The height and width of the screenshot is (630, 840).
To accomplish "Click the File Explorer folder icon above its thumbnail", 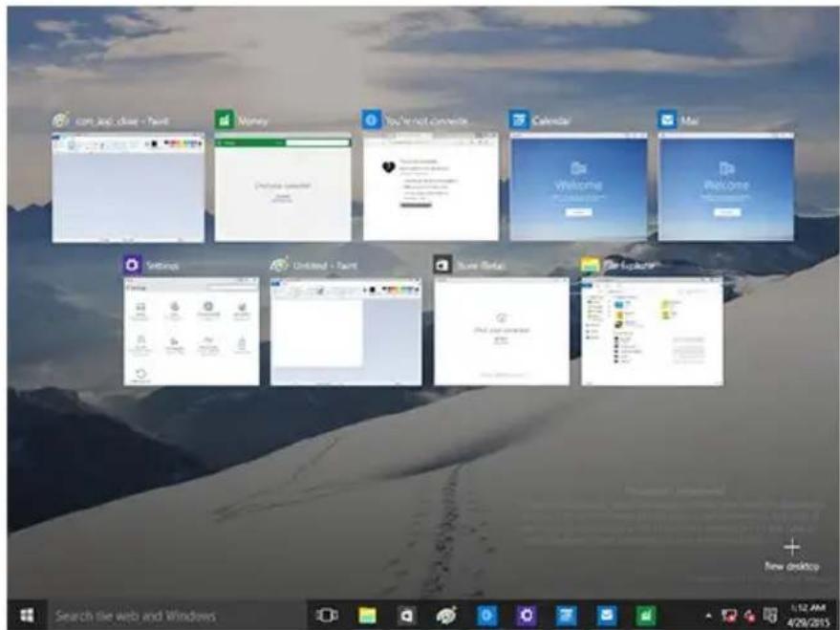I will pos(591,265).
